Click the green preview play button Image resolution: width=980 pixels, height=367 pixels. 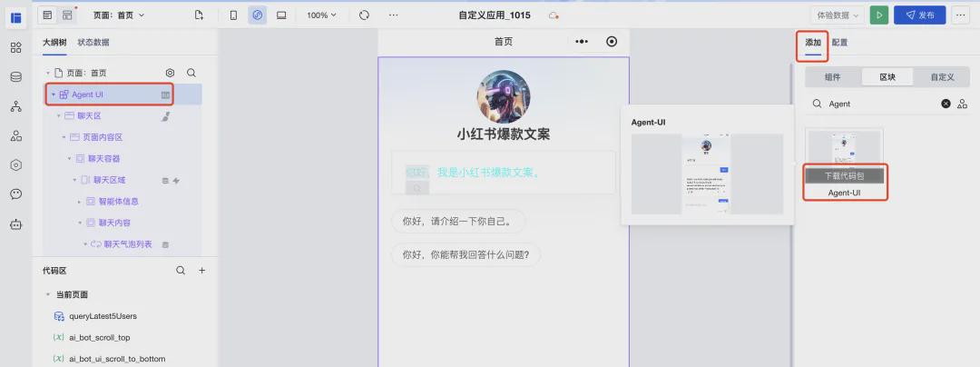pyautogui.click(x=879, y=15)
